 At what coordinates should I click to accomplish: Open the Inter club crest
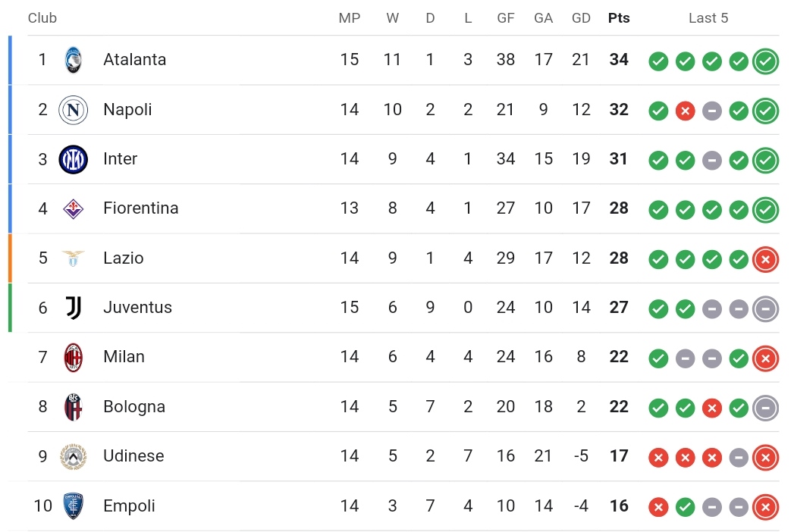click(x=74, y=159)
